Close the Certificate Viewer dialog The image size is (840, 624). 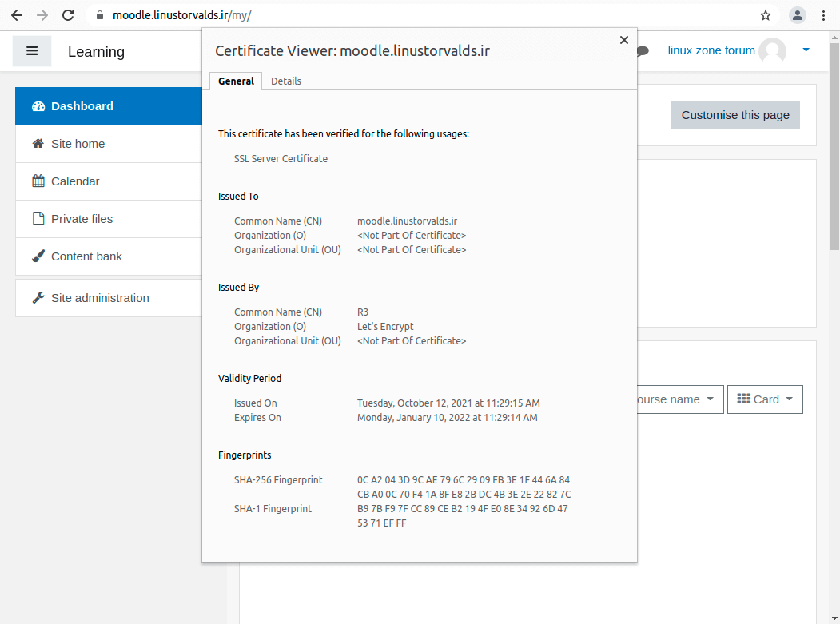tap(624, 40)
